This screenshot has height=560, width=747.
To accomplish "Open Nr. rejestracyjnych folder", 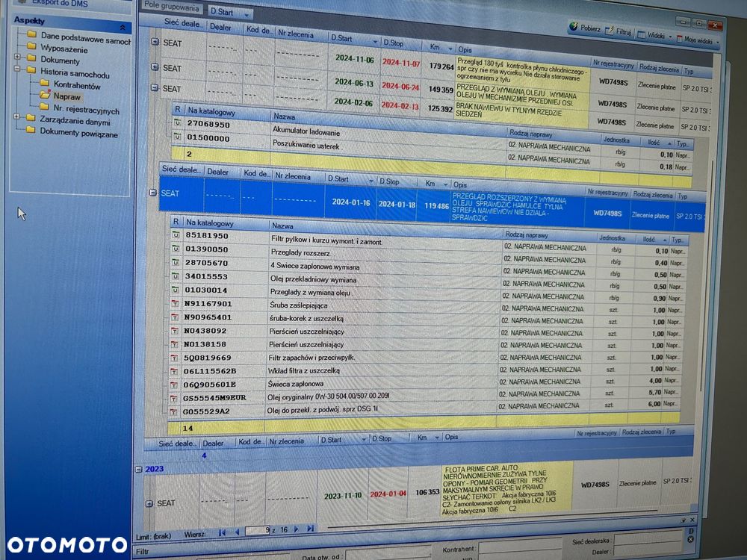I will (x=80, y=110).
